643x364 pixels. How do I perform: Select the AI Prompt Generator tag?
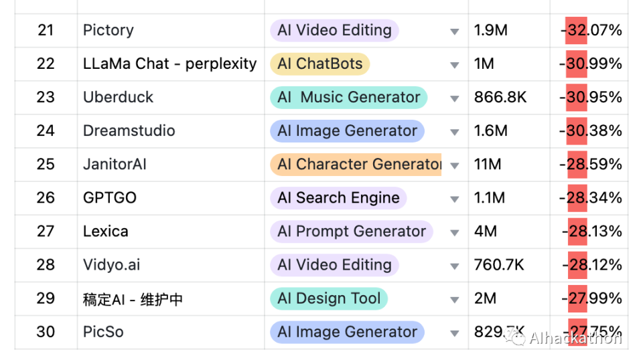coord(352,232)
